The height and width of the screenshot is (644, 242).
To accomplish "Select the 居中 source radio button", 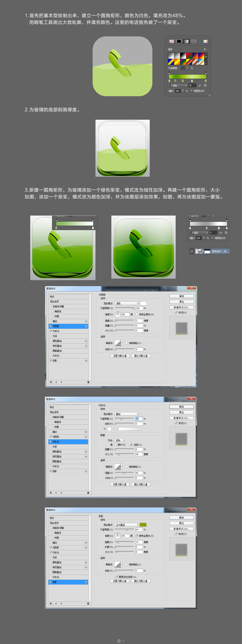I will pos(115,445).
